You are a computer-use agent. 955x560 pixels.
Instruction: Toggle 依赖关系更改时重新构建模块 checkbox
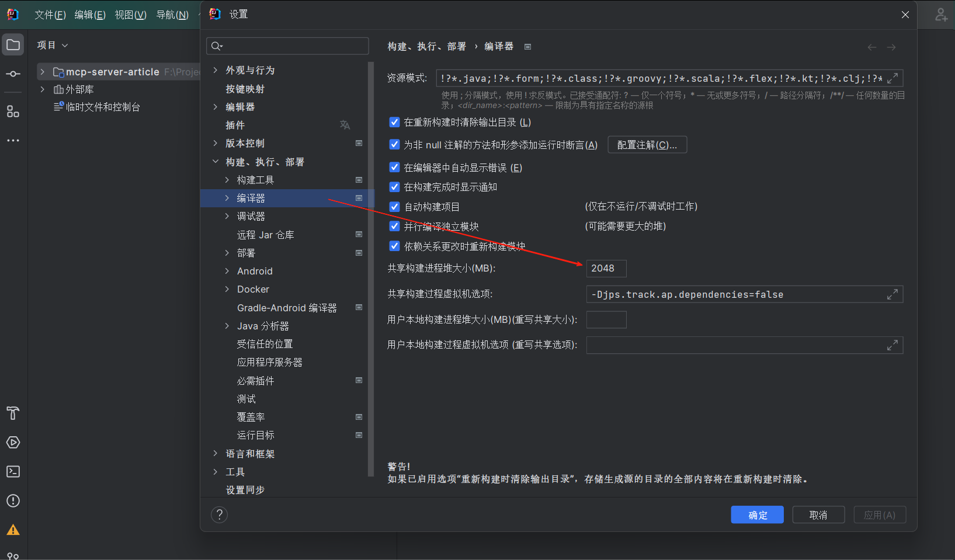coord(395,246)
